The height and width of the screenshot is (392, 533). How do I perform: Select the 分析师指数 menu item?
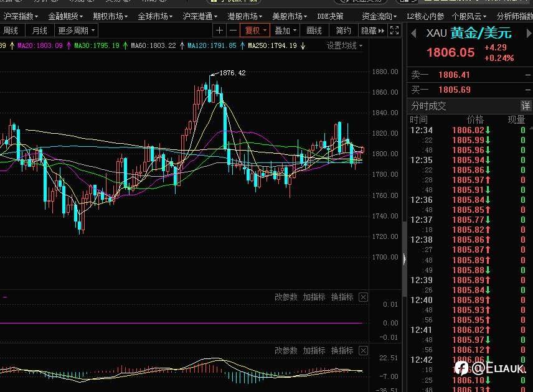pos(515,16)
